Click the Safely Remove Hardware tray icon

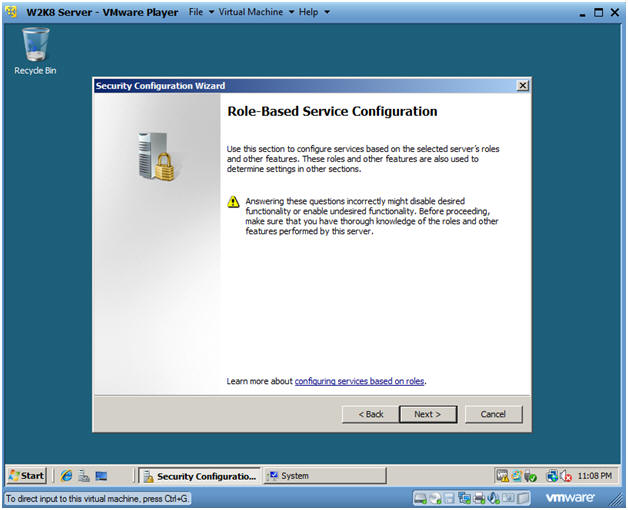coord(530,476)
